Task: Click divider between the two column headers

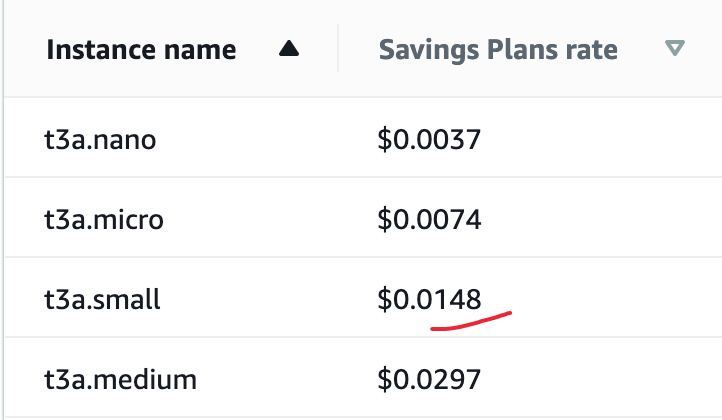Action: coord(338,48)
